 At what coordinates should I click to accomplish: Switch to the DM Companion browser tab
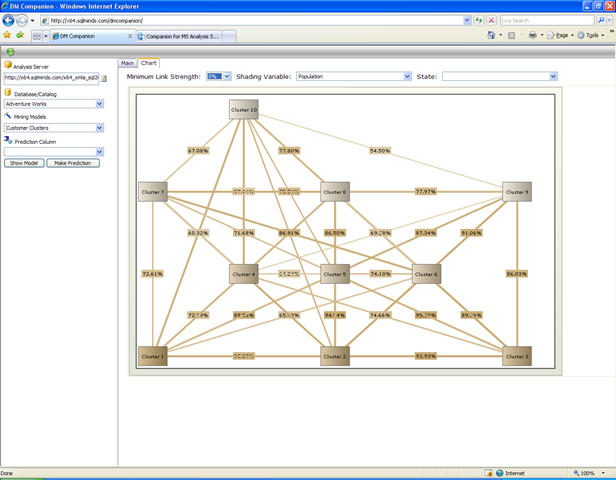92,36
